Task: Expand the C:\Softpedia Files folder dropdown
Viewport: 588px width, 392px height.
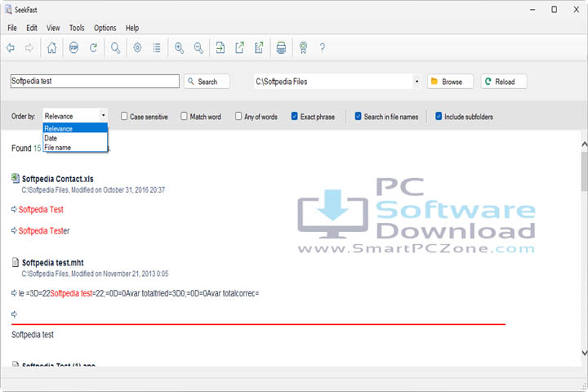Action: [x=416, y=82]
